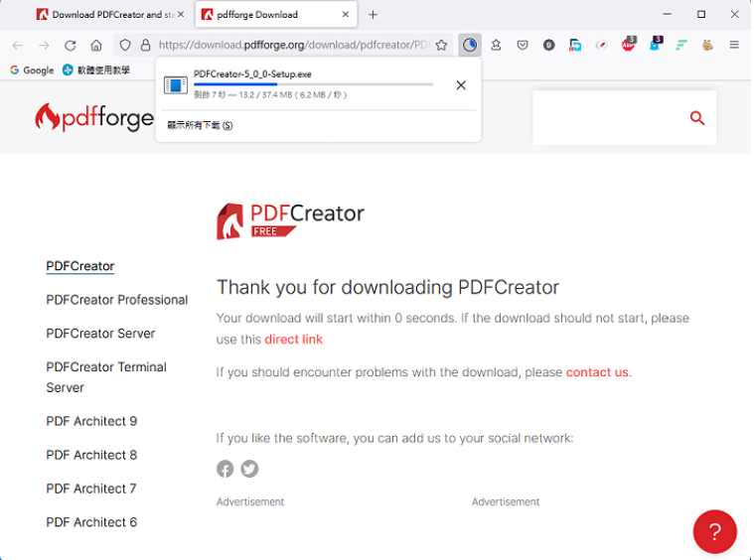
Task: Open the Twitter social icon
Action: tap(249, 469)
